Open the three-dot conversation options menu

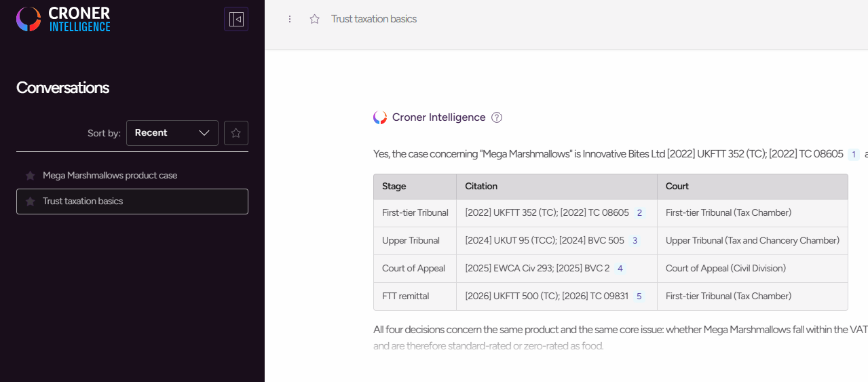(290, 19)
